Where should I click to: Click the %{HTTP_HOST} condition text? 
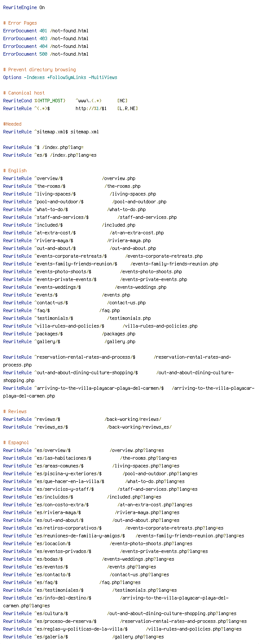pos(50,101)
